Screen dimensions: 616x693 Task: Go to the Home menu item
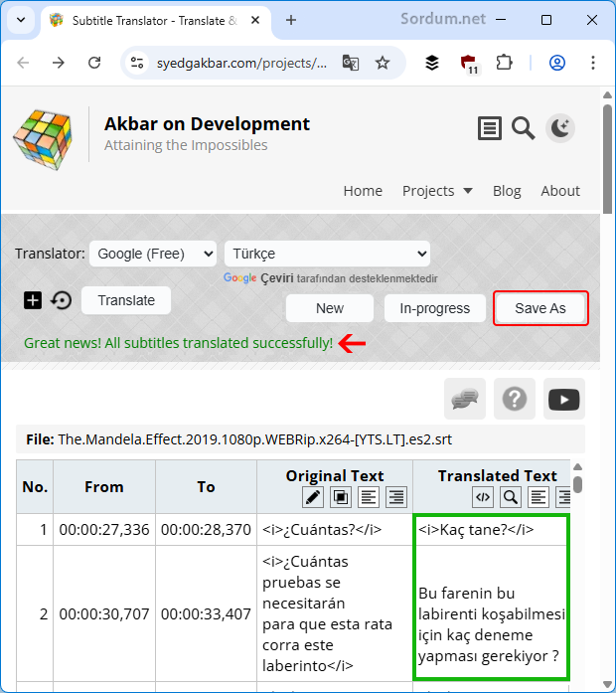pyautogui.click(x=363, y=191)
